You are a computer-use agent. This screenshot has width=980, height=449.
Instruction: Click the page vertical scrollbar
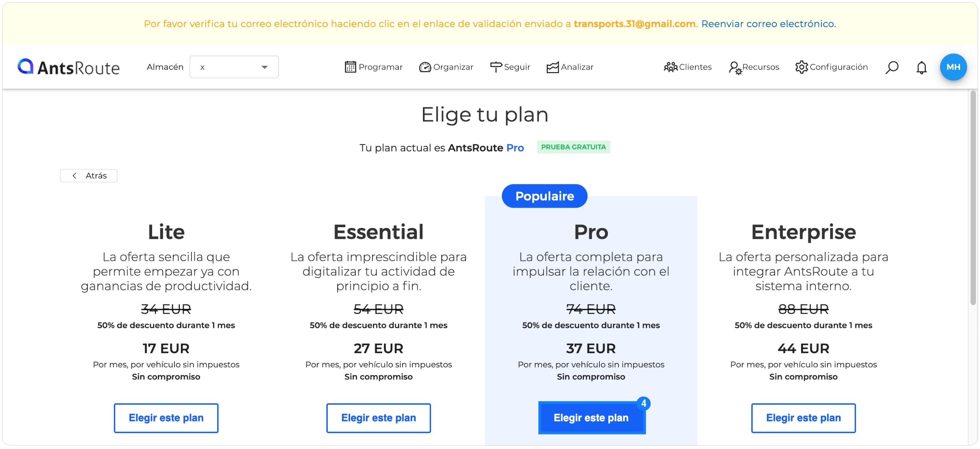click(x=973, y=198)
